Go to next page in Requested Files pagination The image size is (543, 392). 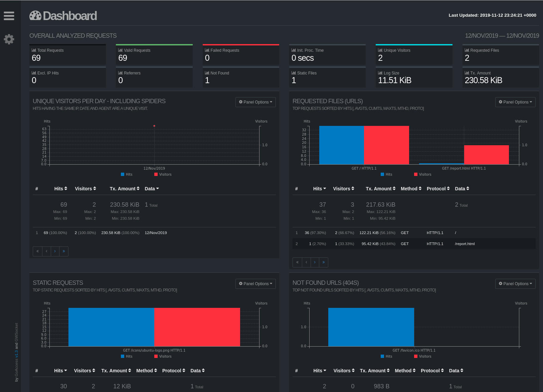point(315,262)
